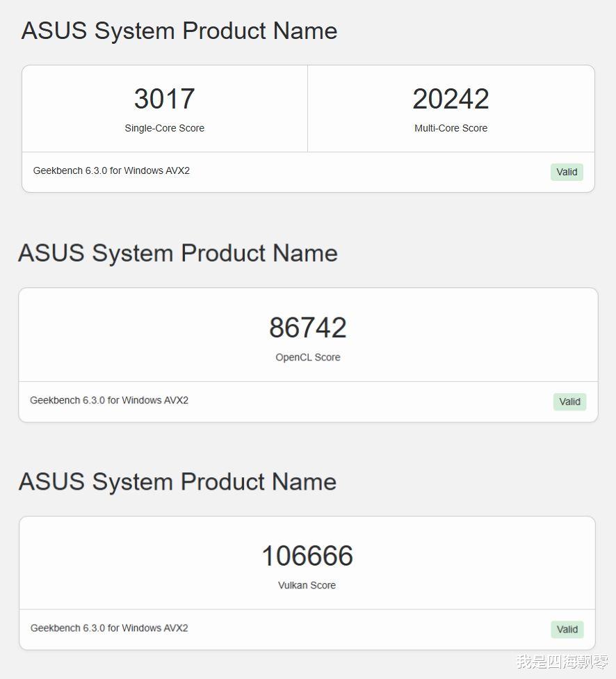Screen dimensions: 616x679
Task: Click the Valid badge in the Vulkan card
Action: [567, 629]
